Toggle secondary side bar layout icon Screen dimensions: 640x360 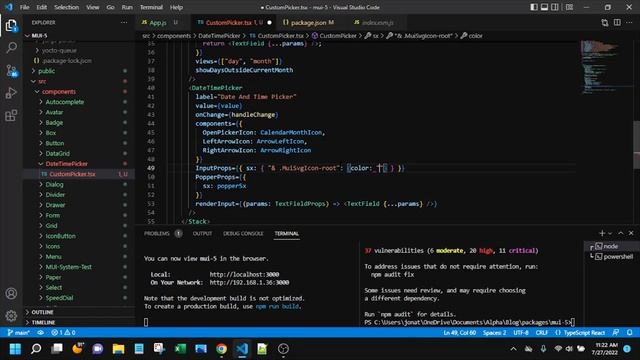(555, 7)
